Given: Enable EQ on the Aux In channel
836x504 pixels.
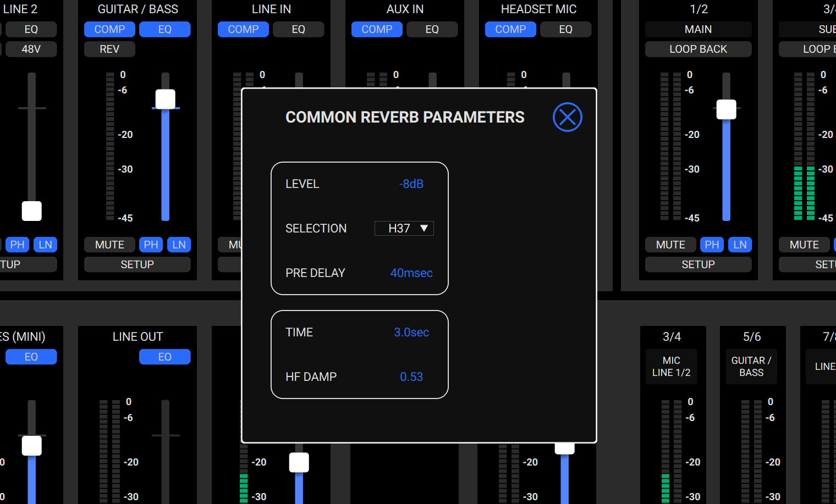Looking at the screenshot, I should 432,30.
